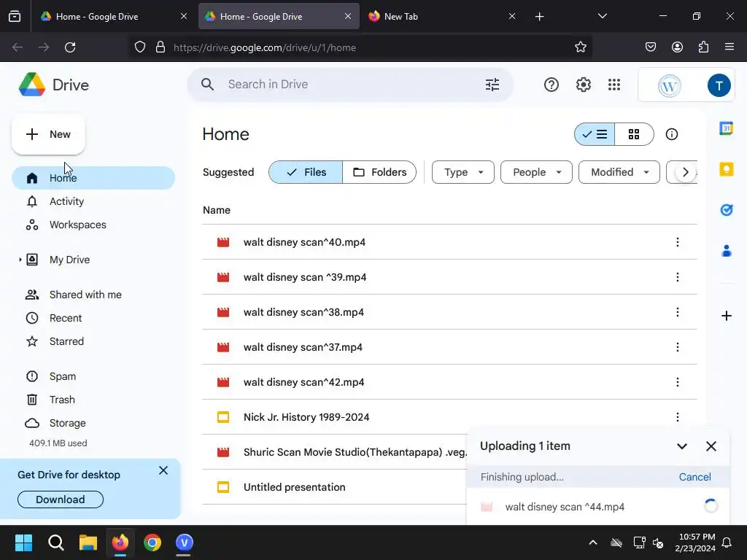Open more actions for walt disney scan^37.mp4
Screen dimensions: 747x560
(678, 347)
